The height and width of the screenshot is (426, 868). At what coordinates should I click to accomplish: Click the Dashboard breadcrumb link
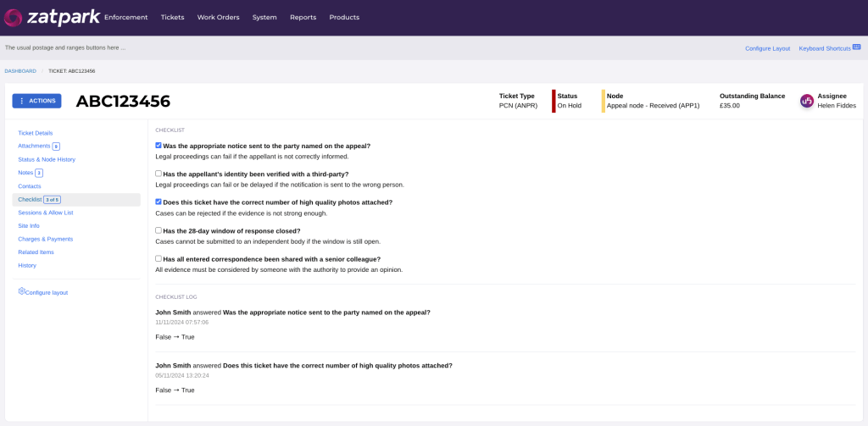pos(20,71)
